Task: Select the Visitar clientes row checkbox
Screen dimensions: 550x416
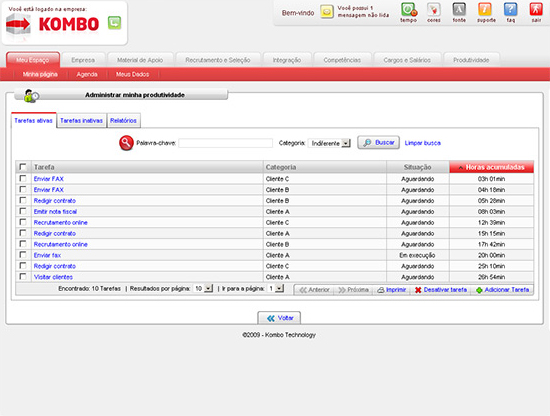Action: (23, 276)
